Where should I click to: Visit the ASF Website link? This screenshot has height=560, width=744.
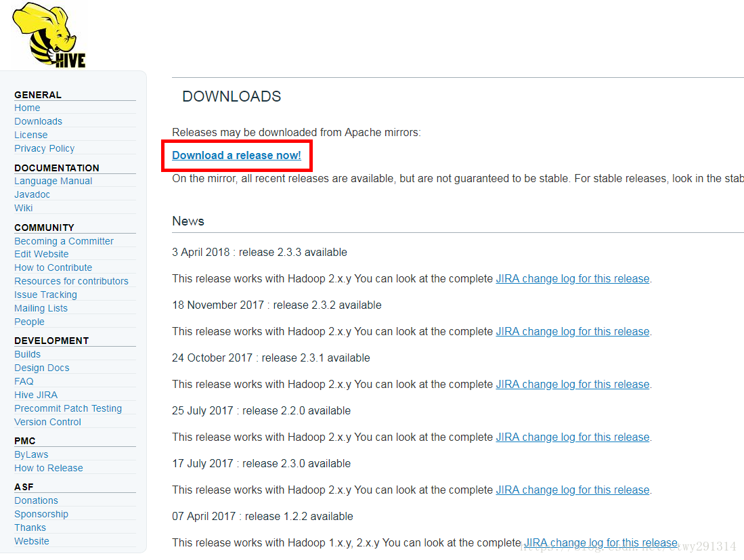(32, 541)
